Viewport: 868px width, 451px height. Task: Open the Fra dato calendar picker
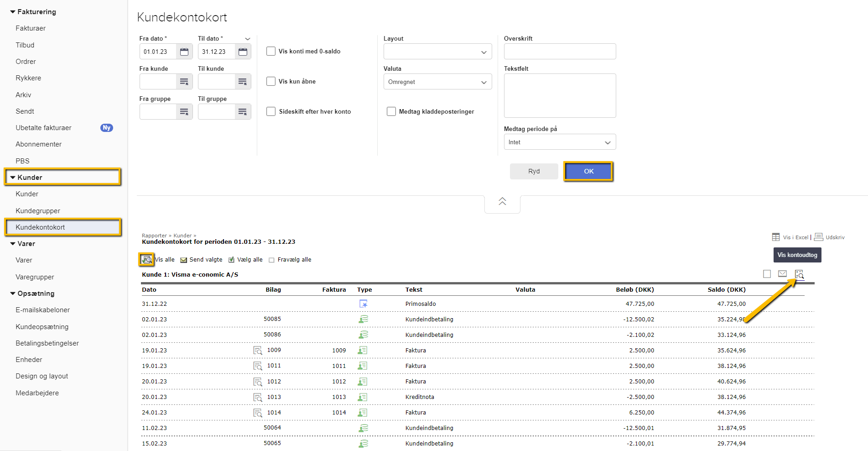point(184,52)
